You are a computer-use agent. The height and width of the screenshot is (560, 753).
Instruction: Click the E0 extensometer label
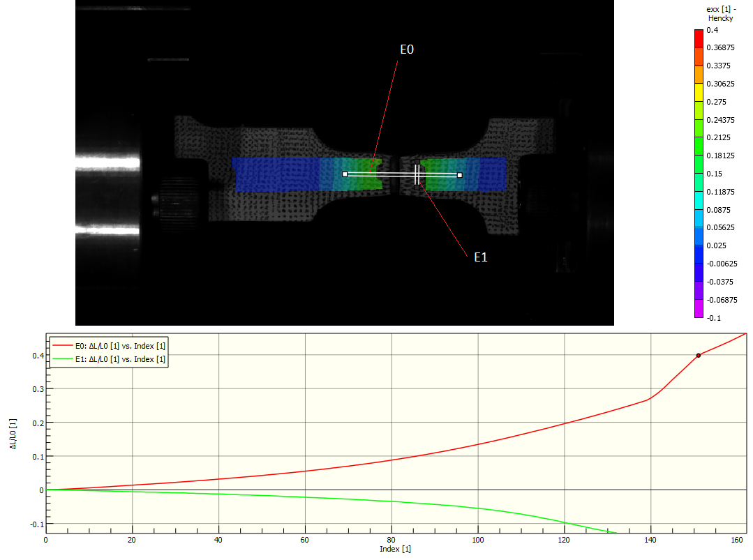coord(408,50)
